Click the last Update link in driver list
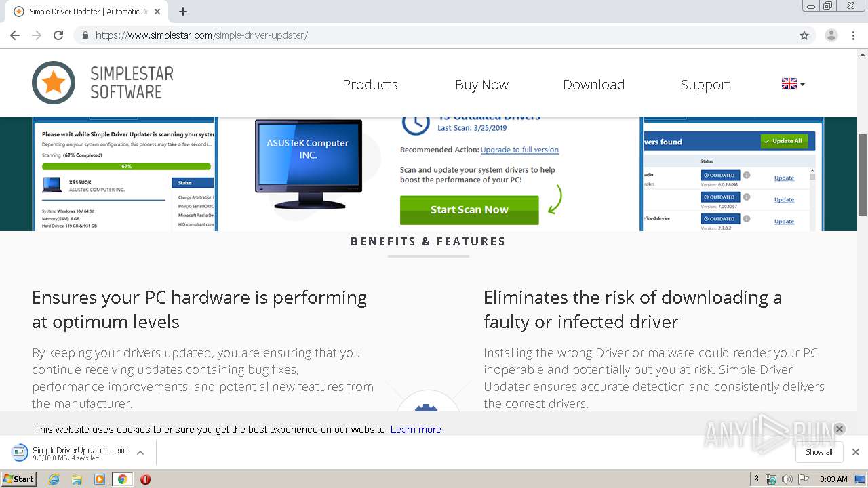The height and width of the screenshot is (488, 868). tap(784, 221)
